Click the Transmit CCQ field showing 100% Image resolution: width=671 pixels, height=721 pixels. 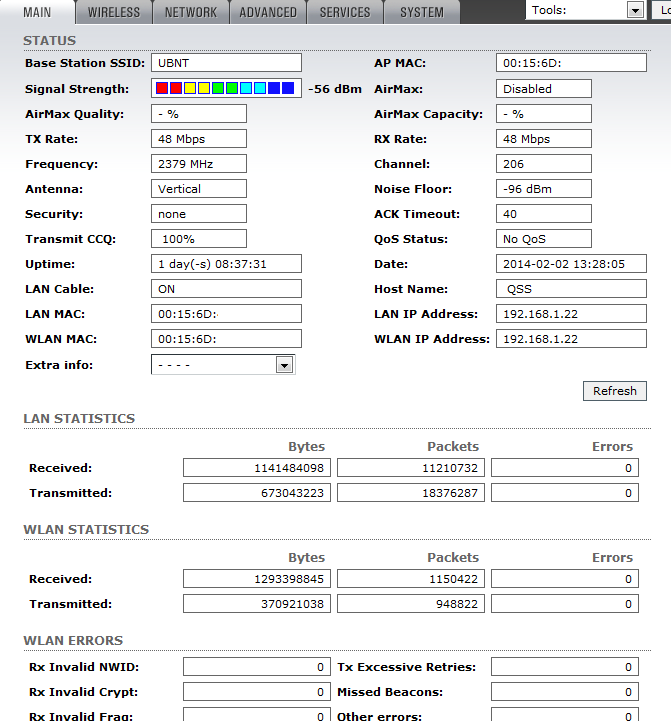[x=199, y=239]
